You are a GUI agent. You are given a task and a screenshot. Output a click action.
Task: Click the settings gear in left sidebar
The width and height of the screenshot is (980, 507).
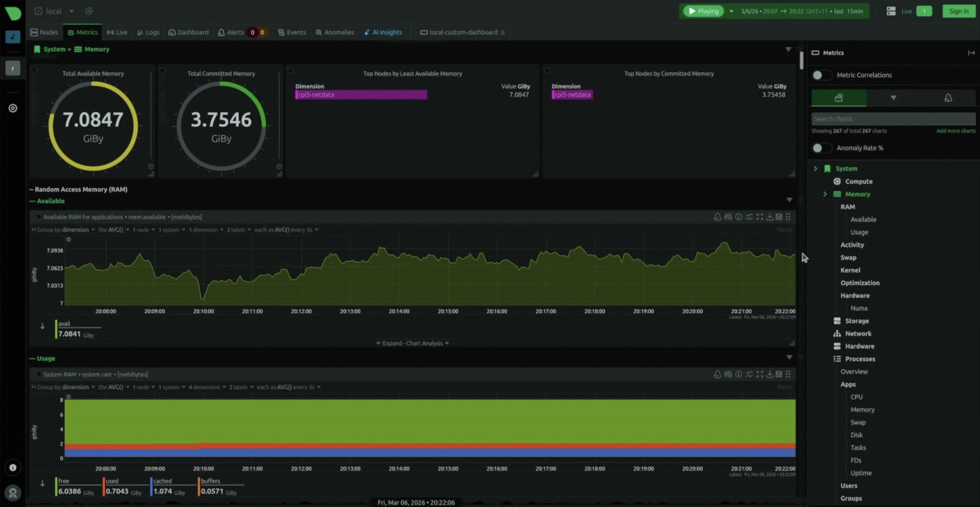13,108
